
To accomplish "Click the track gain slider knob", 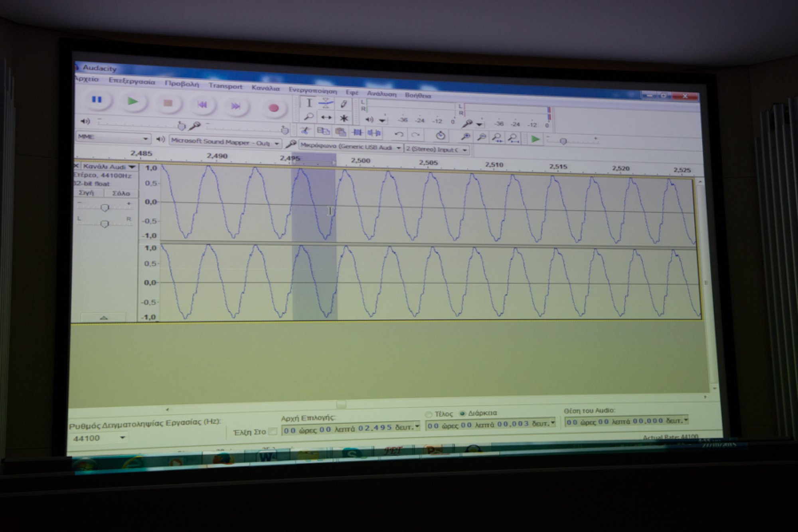I will (105, 207).
